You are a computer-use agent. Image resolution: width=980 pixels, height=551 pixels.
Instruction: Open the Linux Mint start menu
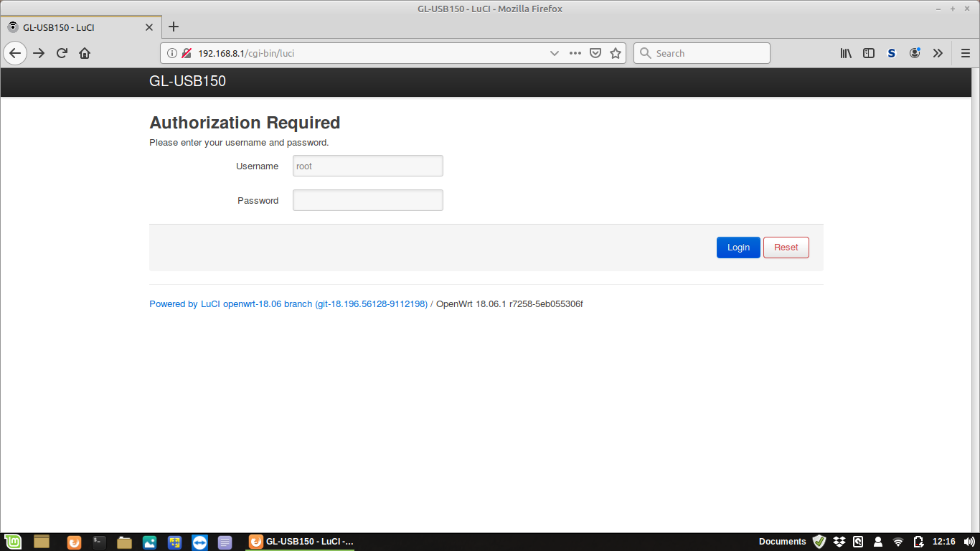(x=13, y=542)
